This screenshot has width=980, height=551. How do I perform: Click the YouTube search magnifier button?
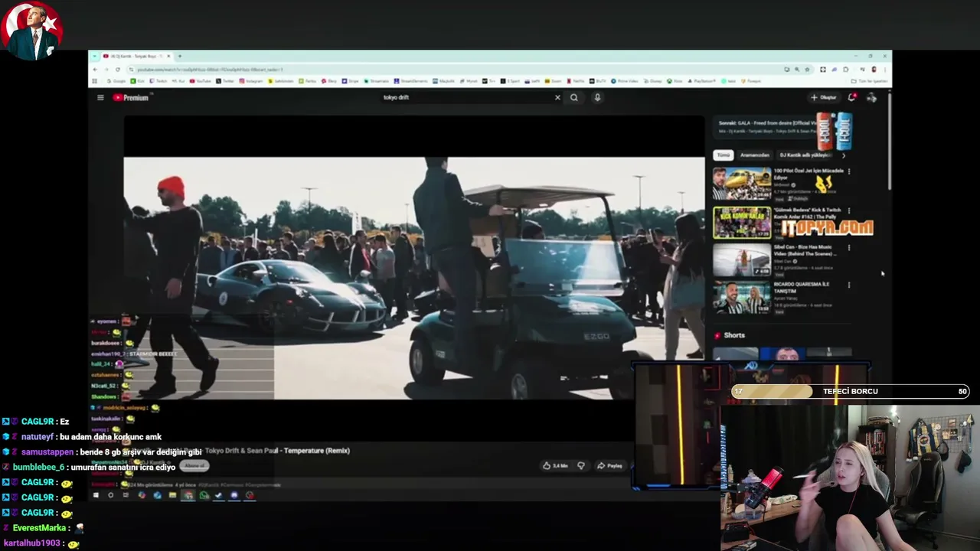pos(573,97)
